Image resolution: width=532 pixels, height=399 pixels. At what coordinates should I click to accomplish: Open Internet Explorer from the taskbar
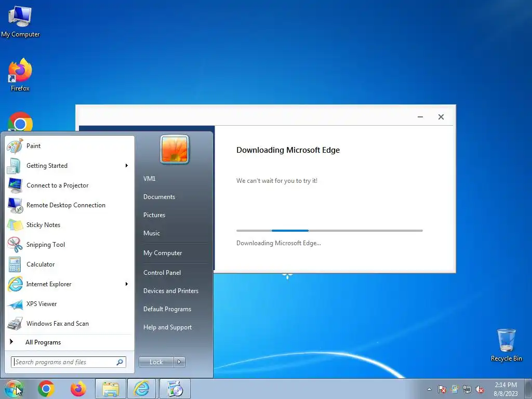142,389
